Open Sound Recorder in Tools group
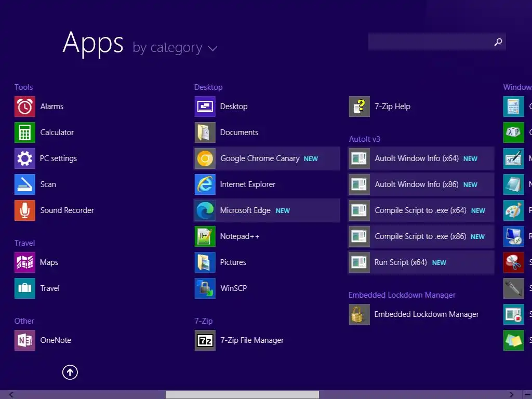532x399 pixels. (x=54, y=210)
